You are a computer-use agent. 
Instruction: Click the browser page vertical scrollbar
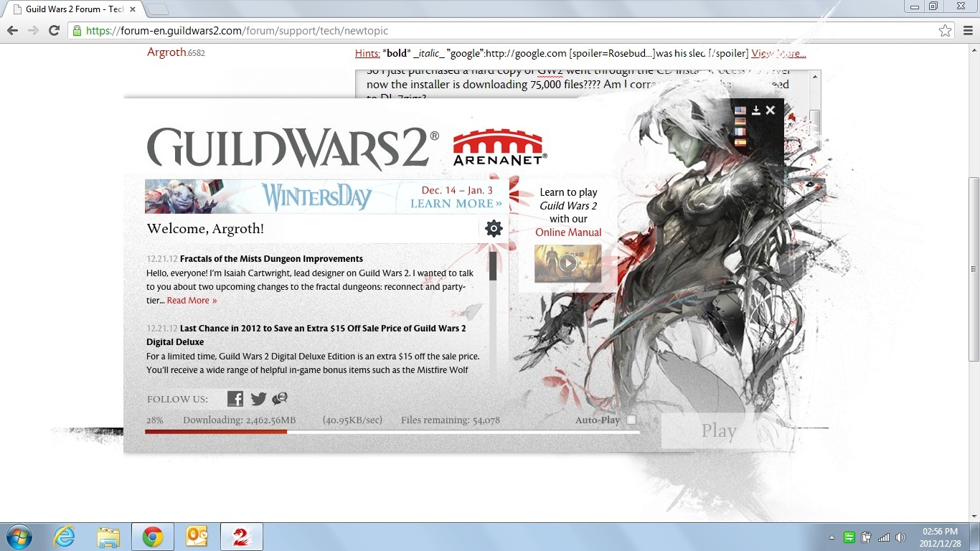(974, 269)
